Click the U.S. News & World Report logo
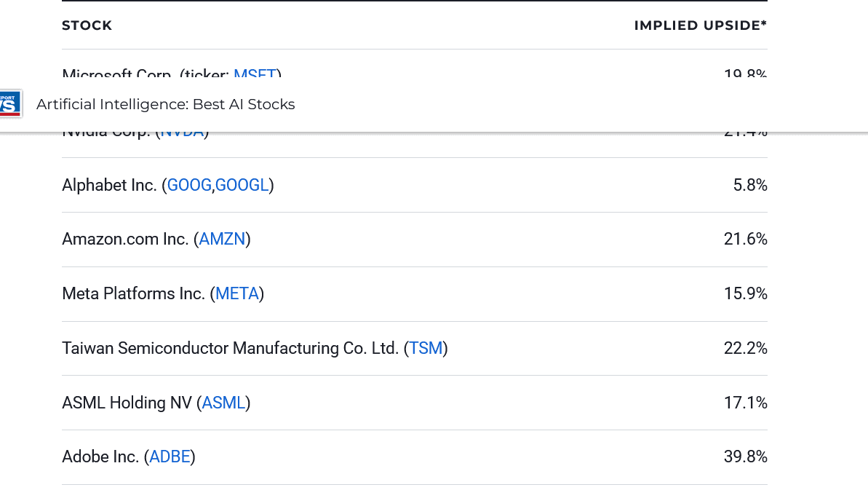The image size is (868, 498). tap(10, 103)
